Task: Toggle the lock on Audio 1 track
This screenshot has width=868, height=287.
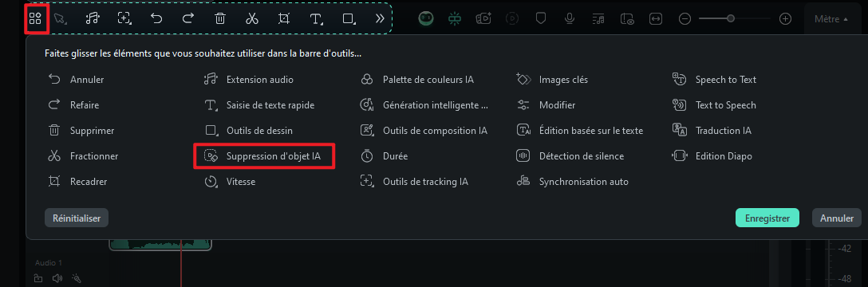Action: point(37,278)
